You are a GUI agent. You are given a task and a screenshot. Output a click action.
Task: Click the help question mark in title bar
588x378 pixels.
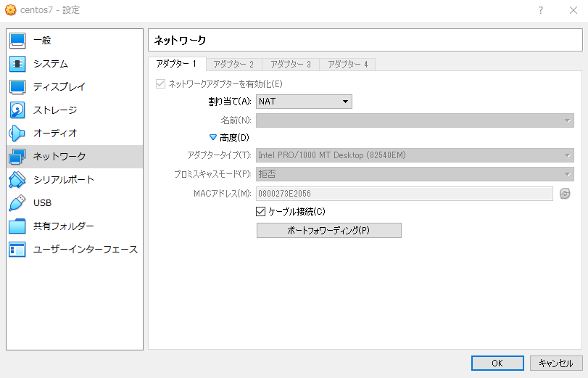tap(540, 10)
